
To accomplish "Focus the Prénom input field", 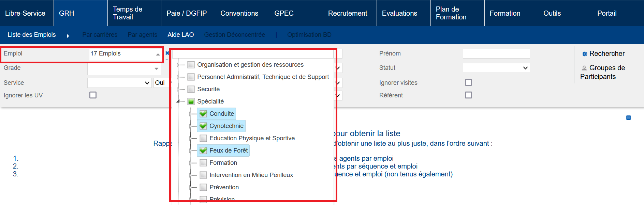I will click(x=496, y=53).
